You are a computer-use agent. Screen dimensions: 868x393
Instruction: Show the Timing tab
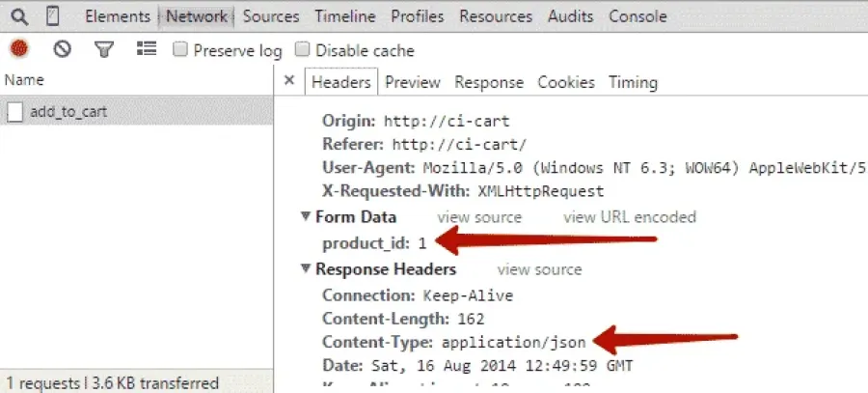(634, 83)
